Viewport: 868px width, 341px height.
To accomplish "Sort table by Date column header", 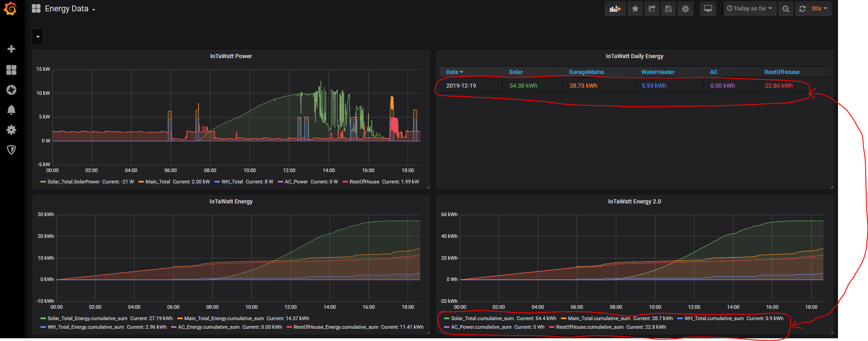I will [454, 72].
